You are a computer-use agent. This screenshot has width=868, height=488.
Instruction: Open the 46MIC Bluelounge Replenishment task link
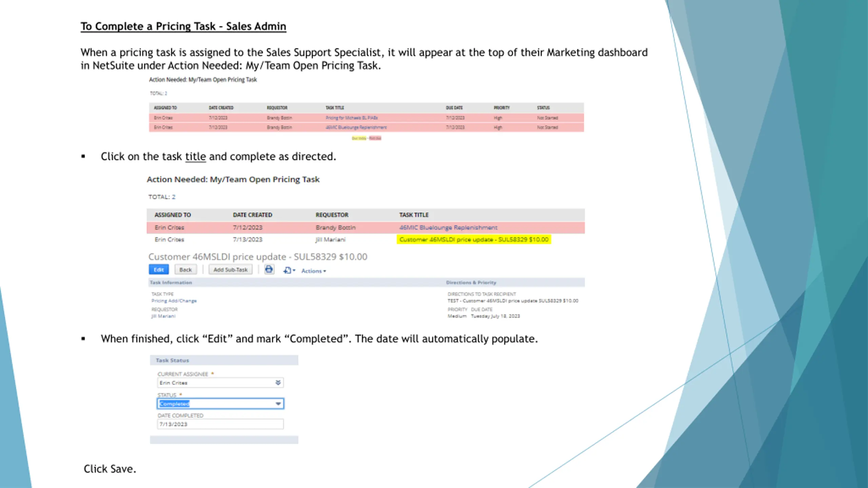coord(448,227)
